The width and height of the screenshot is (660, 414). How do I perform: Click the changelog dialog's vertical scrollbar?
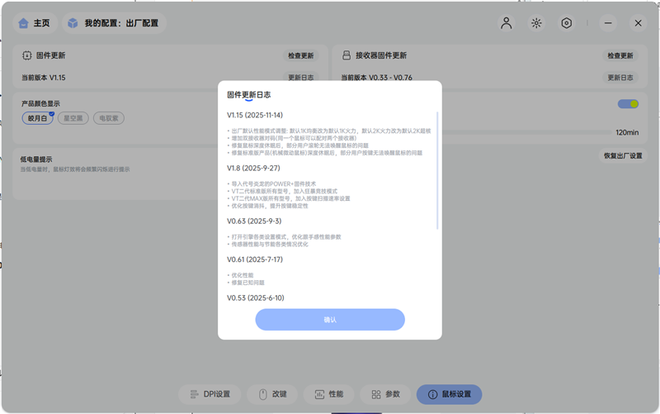pos(437,170)
